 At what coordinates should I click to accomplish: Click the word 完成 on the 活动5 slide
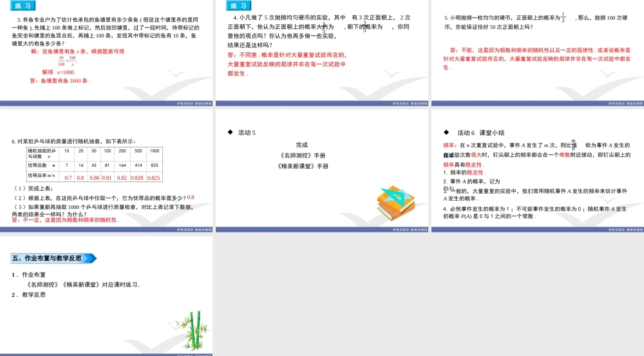pos(302,145)
